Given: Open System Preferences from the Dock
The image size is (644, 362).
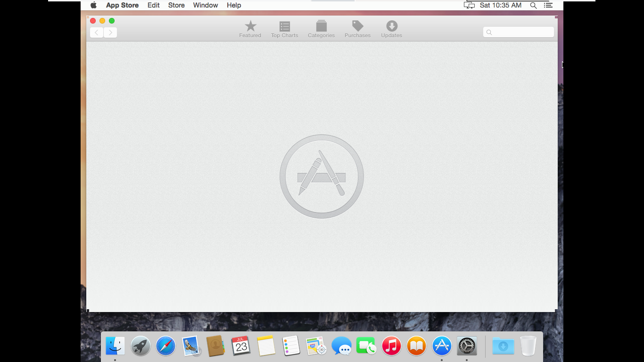Looking at the screenshot, I should 467,346.
